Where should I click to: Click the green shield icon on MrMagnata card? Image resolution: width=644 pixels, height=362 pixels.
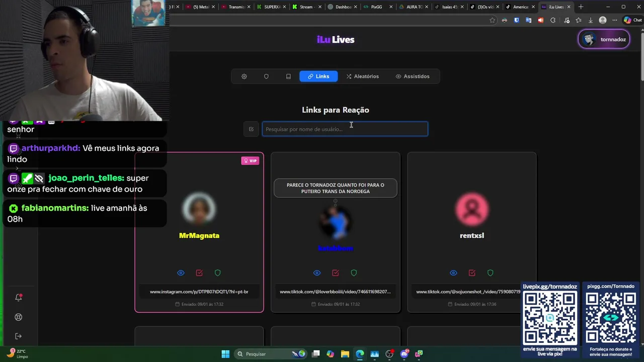click(218, 273)
